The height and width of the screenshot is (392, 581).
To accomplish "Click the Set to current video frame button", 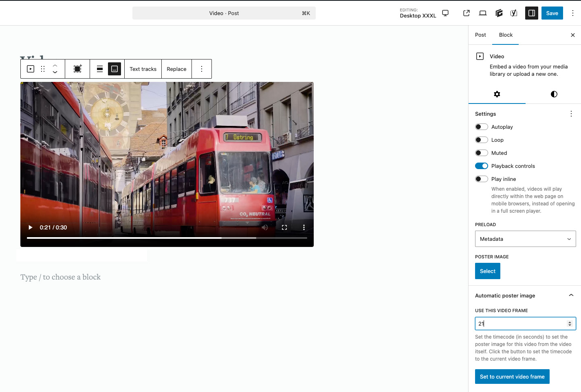I will click(x=512, y=377).
